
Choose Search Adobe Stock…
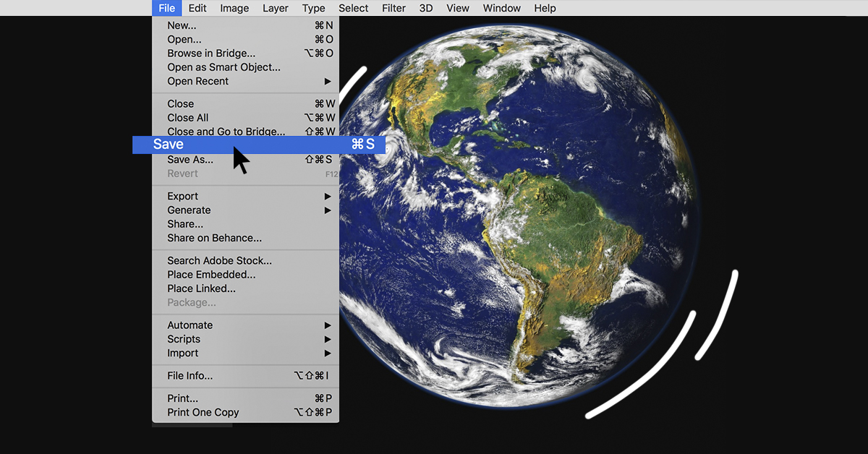219,261
